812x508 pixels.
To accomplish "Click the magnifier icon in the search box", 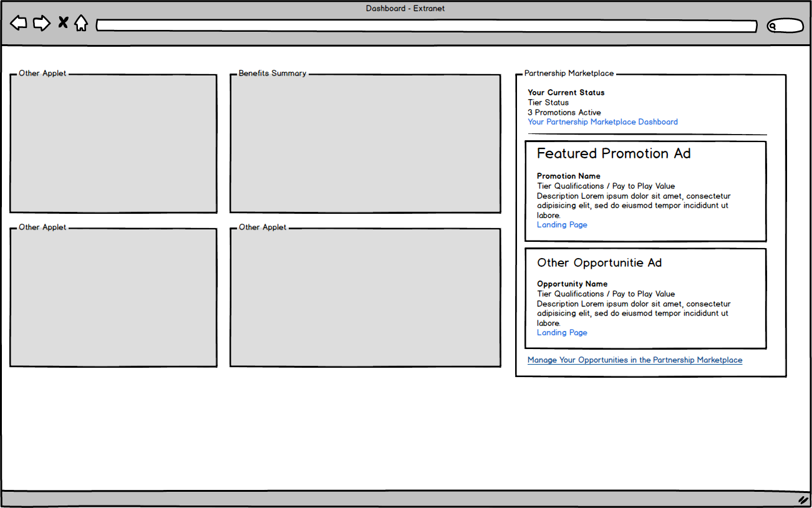I will tap(773, 26).
